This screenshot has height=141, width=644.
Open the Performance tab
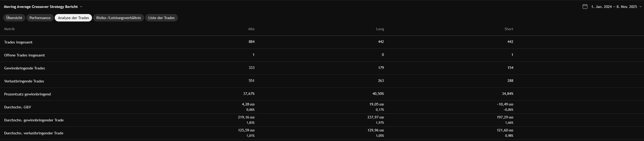(40, 18)
